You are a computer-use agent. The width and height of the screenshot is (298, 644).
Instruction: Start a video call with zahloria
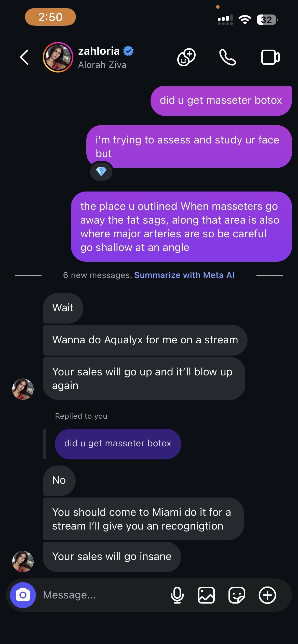tap(270, 57)
